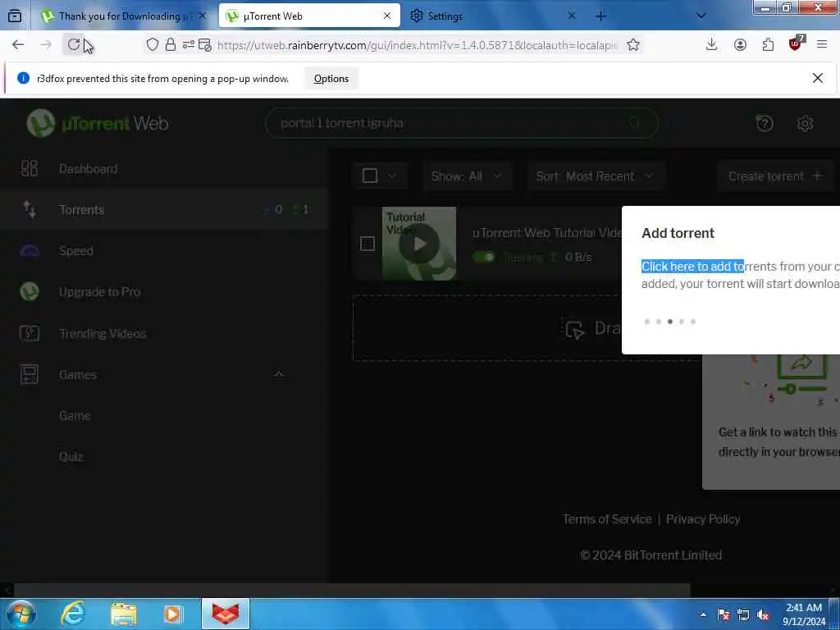Toggle the tutorial torrent seeding switch
The height and width of the screenshot is (630, 840).
(x=484, y=257)
